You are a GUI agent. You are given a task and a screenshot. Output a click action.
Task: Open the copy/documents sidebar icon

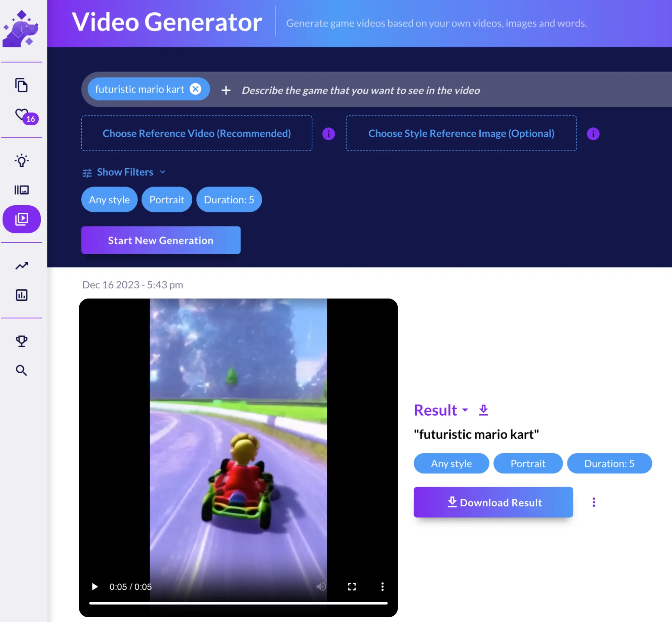[x=22, y=85]
